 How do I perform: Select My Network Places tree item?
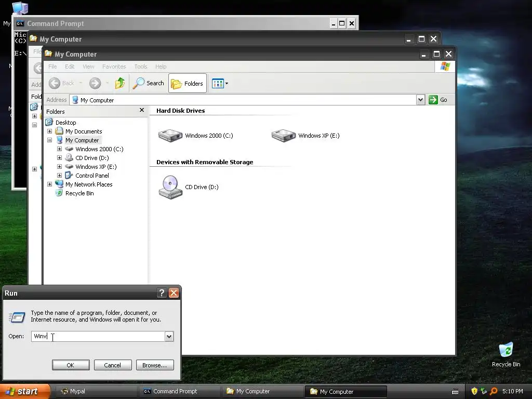coord(89,184)
